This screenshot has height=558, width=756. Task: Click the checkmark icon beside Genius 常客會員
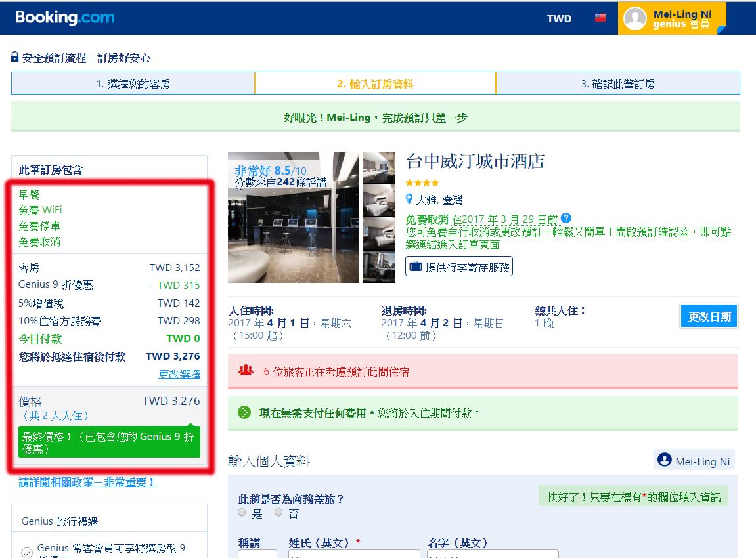[27, 552]
